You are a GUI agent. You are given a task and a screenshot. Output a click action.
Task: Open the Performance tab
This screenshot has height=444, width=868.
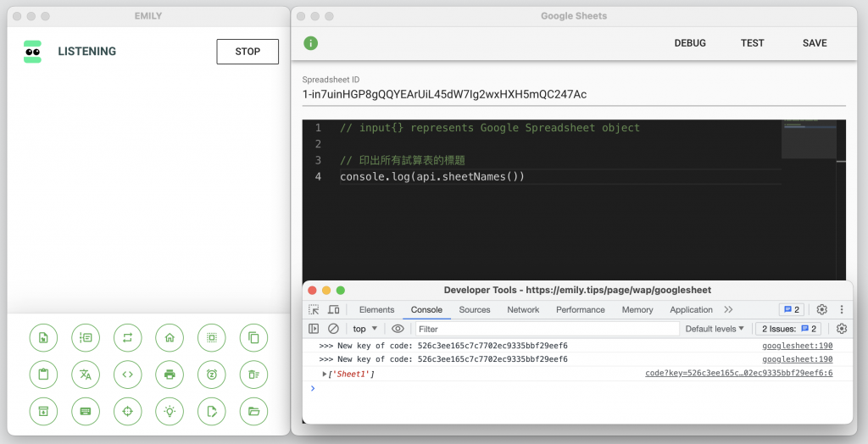580,309
